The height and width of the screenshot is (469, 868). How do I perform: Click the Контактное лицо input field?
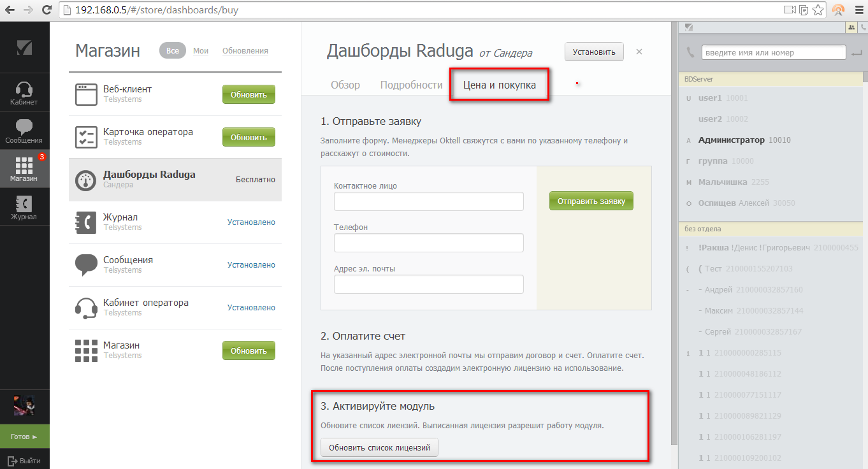point(428,201)
